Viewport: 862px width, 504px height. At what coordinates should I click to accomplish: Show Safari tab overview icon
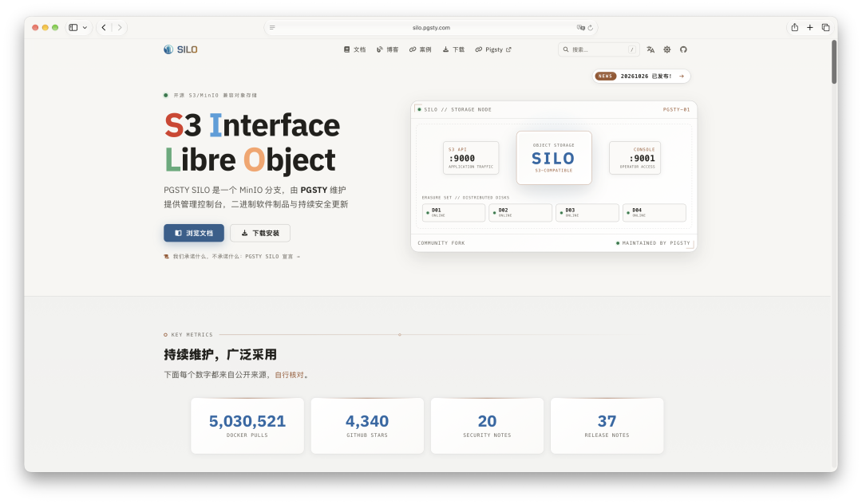click(825, 27)
